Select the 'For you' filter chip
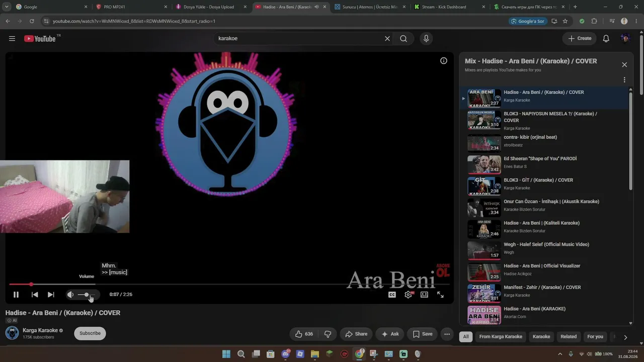This screenshot has width=644, height=362. (x=595, y=337)
